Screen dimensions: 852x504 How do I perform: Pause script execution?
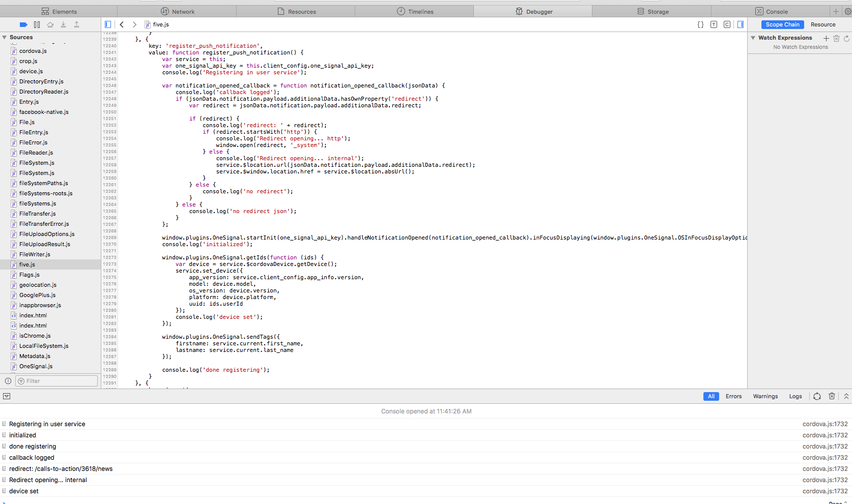pos(37,24)
